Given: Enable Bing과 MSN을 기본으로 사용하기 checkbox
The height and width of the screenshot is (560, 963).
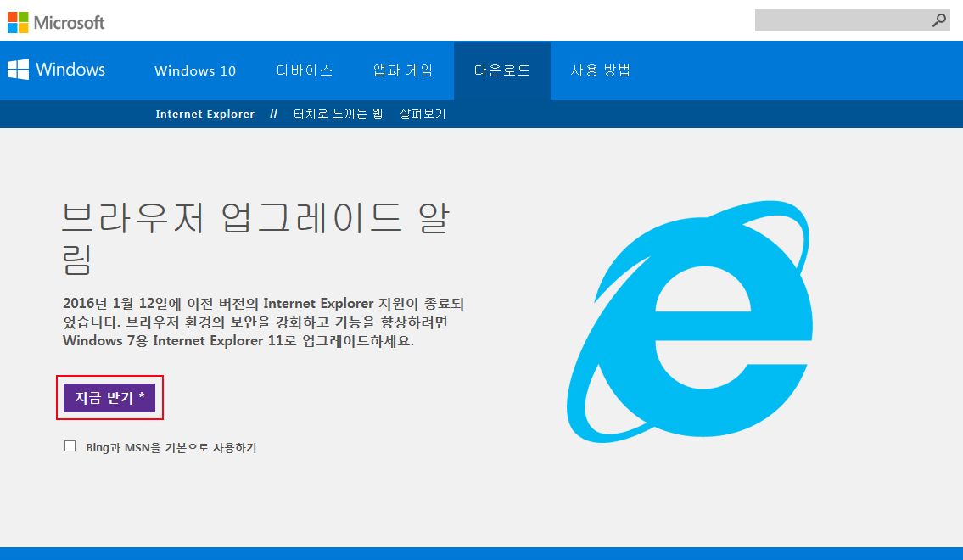Looking at the screenshot, I should tap(70, 445).
